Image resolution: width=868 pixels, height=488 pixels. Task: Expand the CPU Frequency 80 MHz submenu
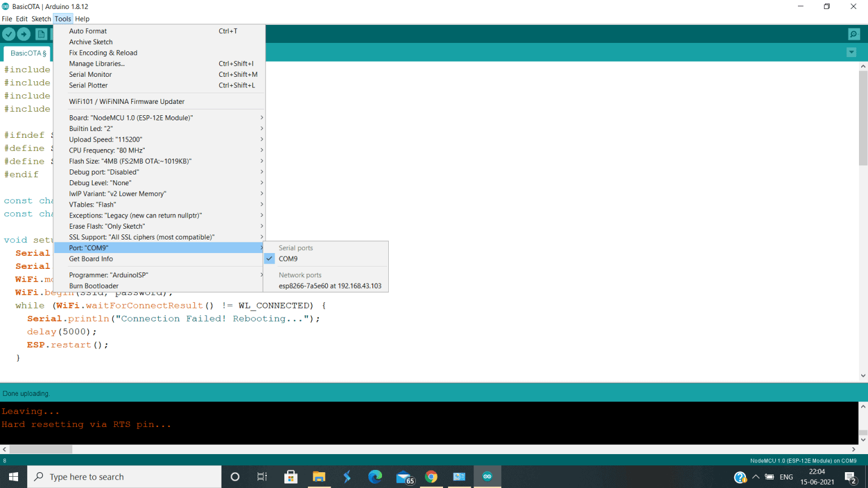(159, 150)
